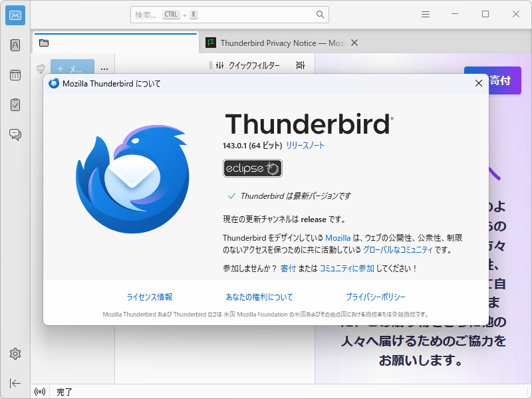Click the network status icon in the status bar
The width and height of the screenshot is (532, 399).
(39, 392)
